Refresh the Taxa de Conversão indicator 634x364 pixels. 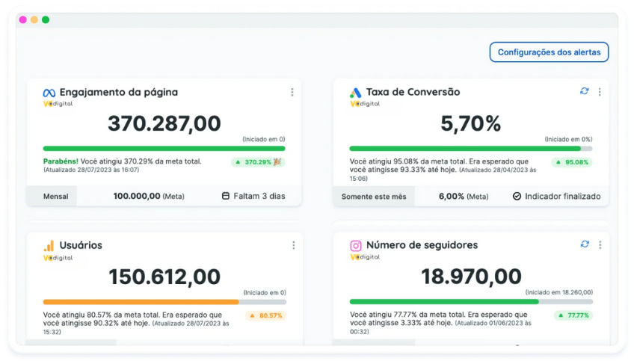pos(584,91)
